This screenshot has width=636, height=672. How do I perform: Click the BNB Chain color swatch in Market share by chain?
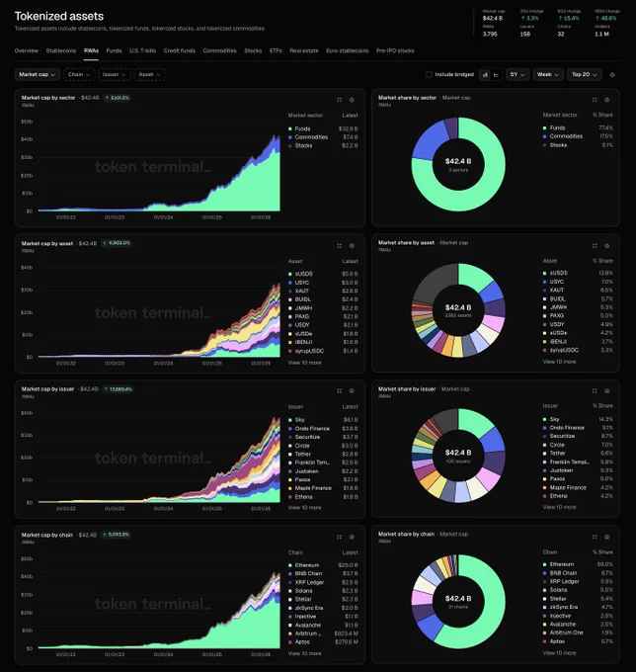pyautogui.click(x=545, y=573)
